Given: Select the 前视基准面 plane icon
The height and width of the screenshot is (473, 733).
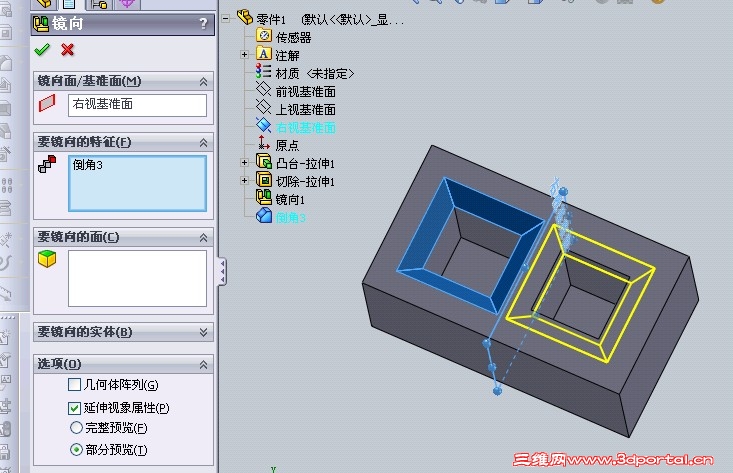Looking at the screenshot, I should (264, 90).
